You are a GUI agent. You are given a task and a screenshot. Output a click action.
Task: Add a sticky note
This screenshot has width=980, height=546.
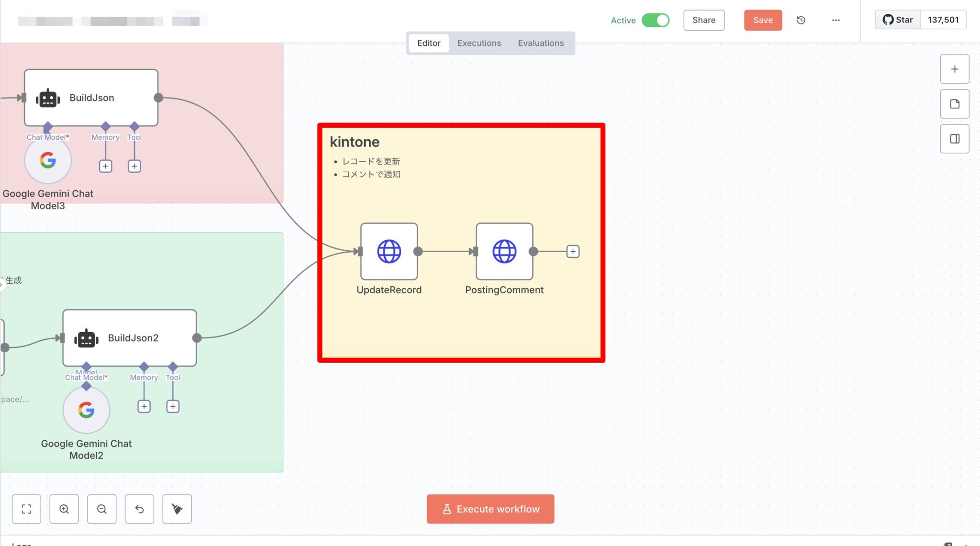(x=954, y=104)
